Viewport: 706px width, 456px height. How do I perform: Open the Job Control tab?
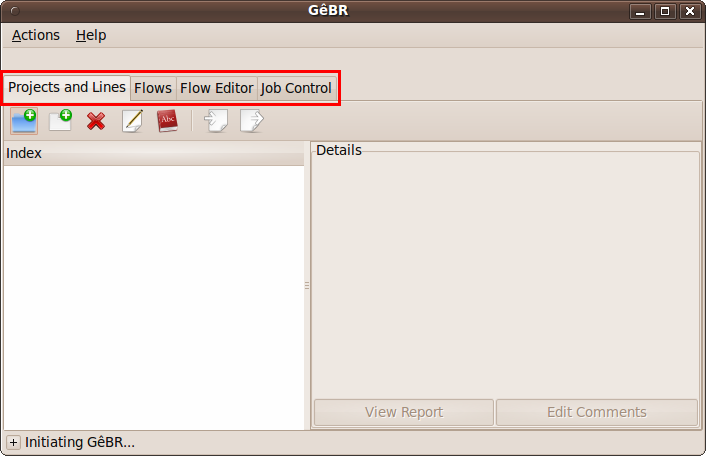point(296,88)
